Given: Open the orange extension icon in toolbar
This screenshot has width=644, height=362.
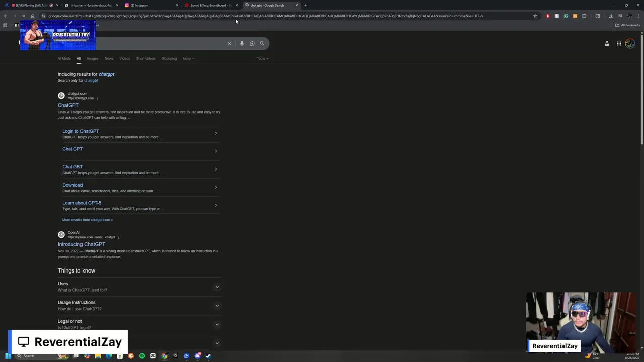Looking at the screenshot, I should click(575, 16).
